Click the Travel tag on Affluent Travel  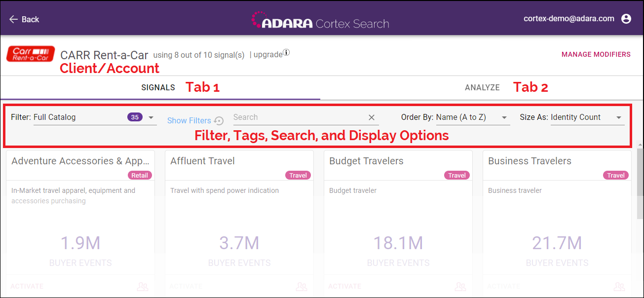pyautogui.click(x=298, y=175)
